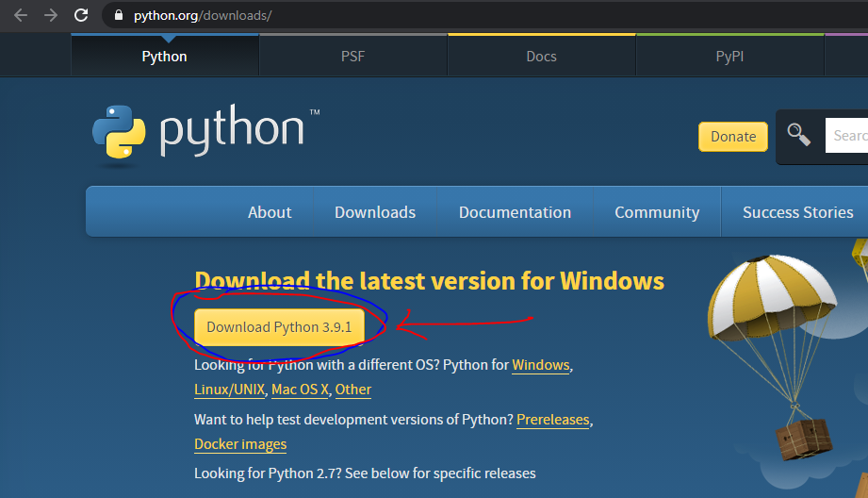868x498 pixels.
Task: Switch to the PyPI tab
Action: coord(729,56)
